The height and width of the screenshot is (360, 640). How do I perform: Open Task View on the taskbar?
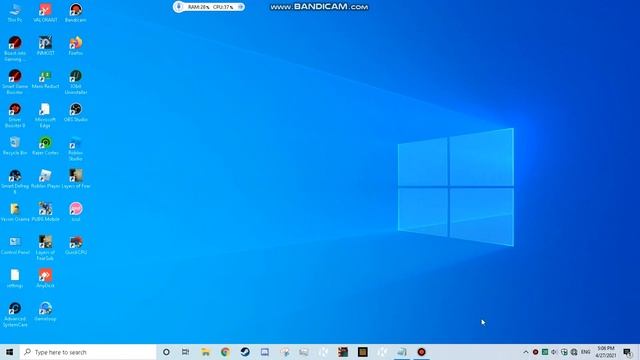[185, 352]
